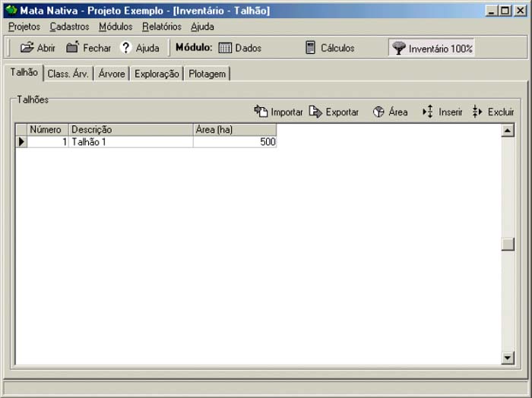The height and width of the screenshot is (398, 532).
Task: Expand the Módulos menu
Action: click(x=116, y=27)
